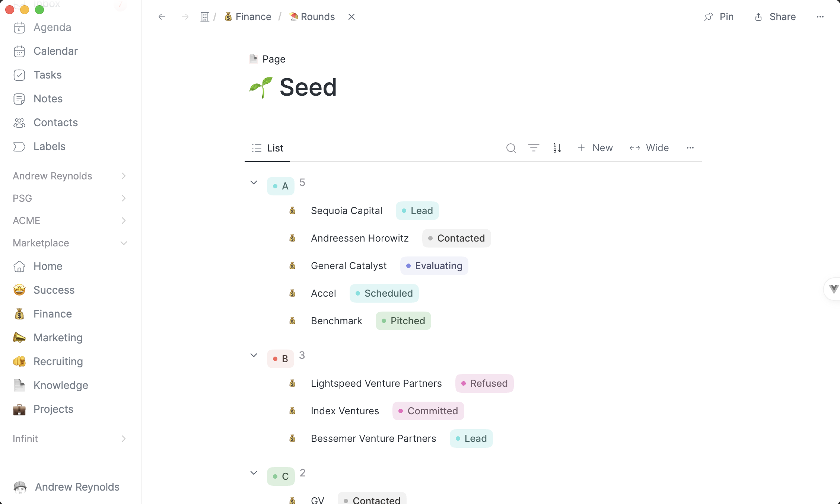Collapse group B in the list
The height and width of the screenshot is (504, 840).
click(x=254, y=355)
